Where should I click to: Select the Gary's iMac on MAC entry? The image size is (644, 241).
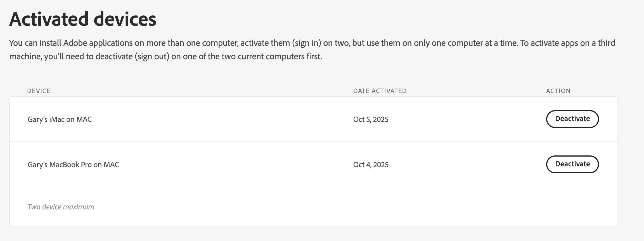(x=60, y=119)
